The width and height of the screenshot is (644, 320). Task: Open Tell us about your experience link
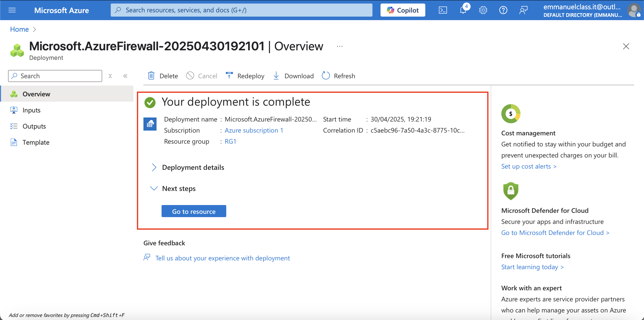click(222, 258)
